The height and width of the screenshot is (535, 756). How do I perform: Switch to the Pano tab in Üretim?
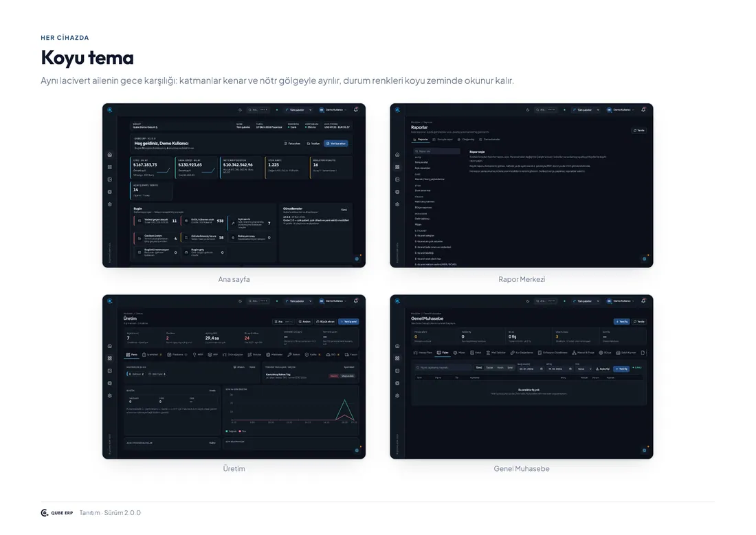point(132,355)
